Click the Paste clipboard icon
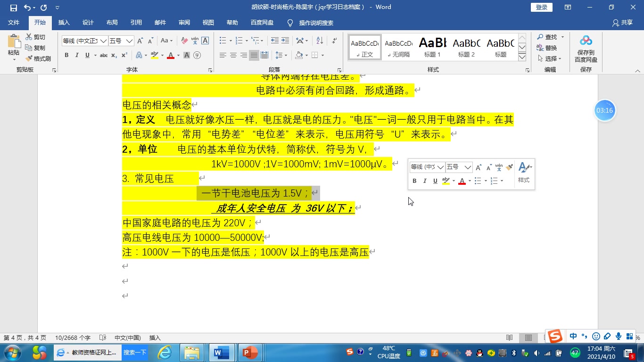 [14, 41]
